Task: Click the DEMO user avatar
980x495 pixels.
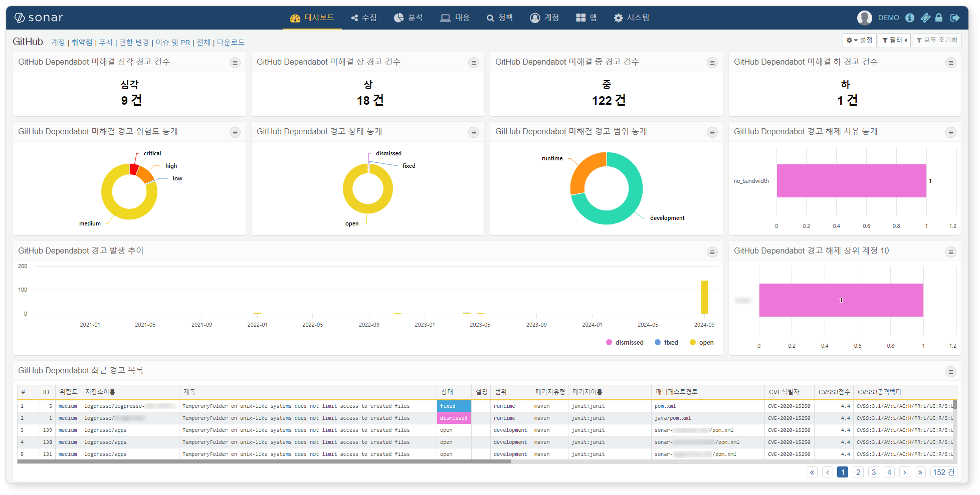Action: tap(864, 18)
